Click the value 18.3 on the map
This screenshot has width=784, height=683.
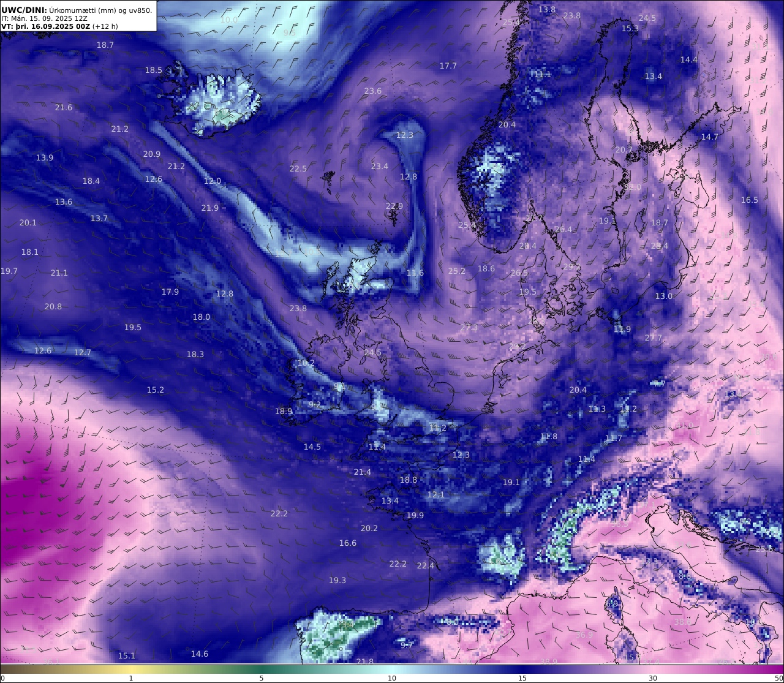click(x=195, y=355)
